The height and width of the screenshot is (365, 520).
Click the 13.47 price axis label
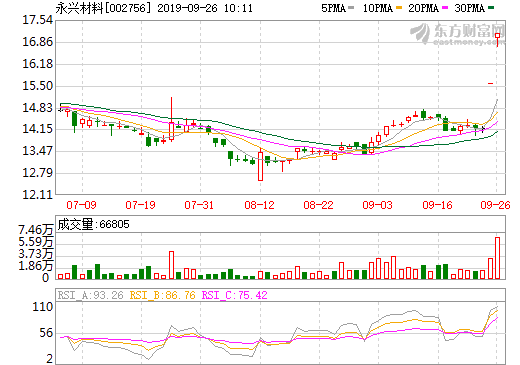[x=38, y=151]
